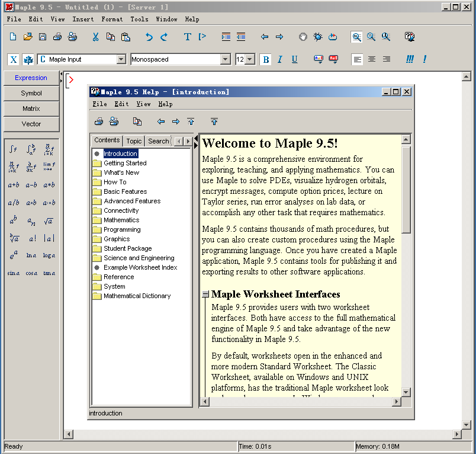This screenshot has width=476, height=454.
Task: Open the Monospaced font dropdown
Action: click(x=225, y=59)
